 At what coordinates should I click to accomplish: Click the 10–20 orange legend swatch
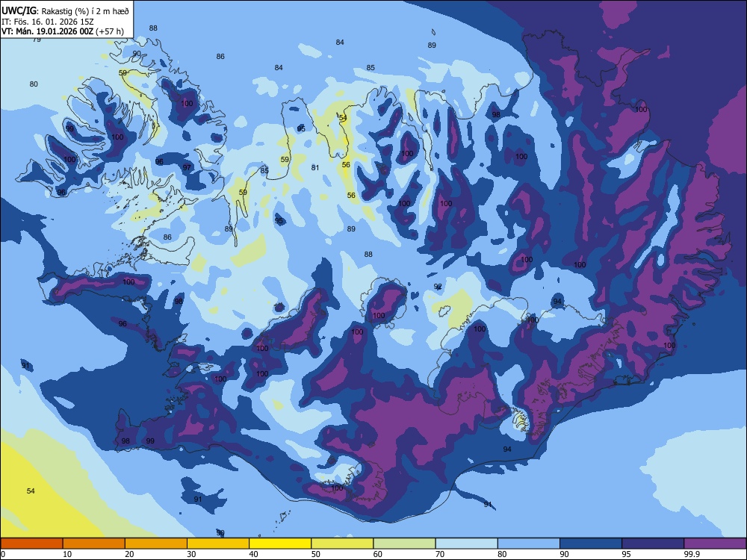(94, 544)
